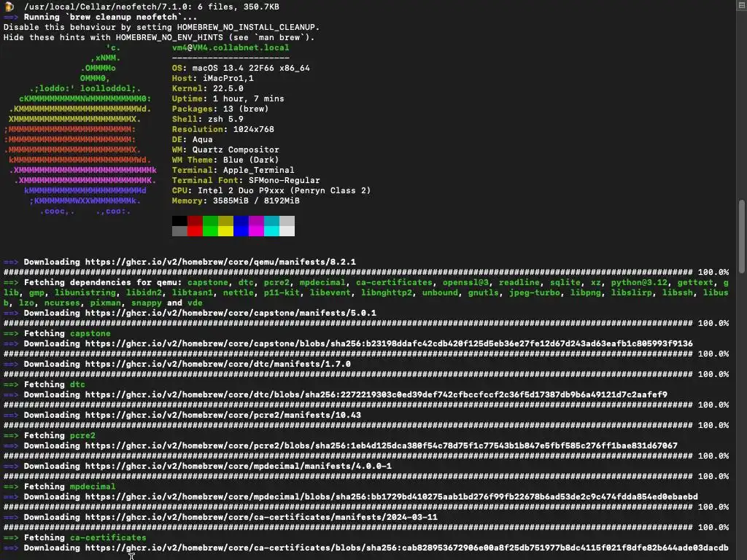
Task: Click the capstone manifests 5.0.1 download URL
Action: (231, 313)
